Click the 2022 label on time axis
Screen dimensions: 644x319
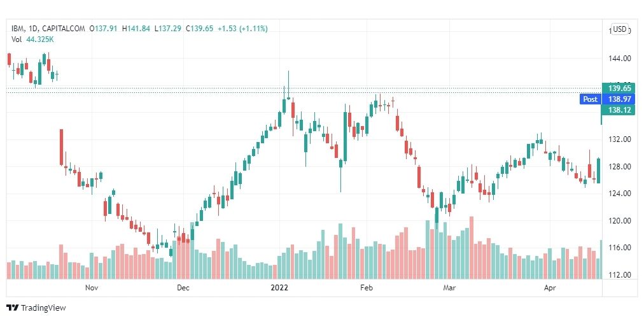(279, 288)
